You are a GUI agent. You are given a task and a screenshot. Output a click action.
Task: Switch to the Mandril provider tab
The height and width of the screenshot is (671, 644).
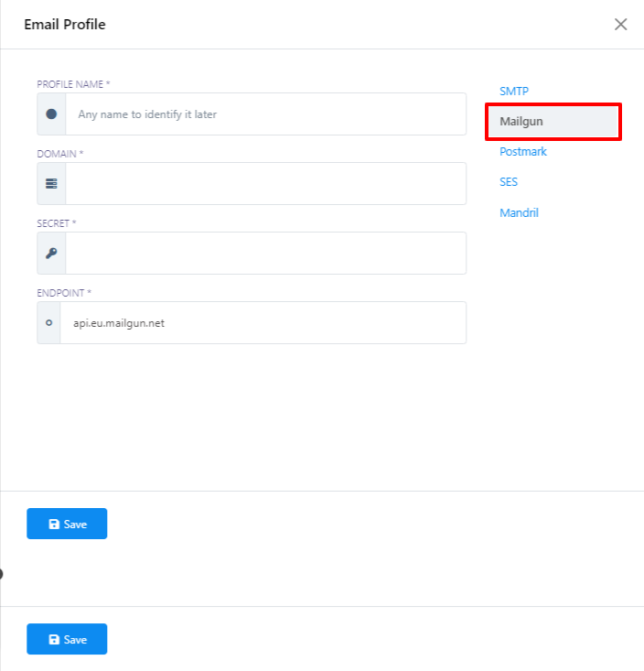(x=520, y=212)
